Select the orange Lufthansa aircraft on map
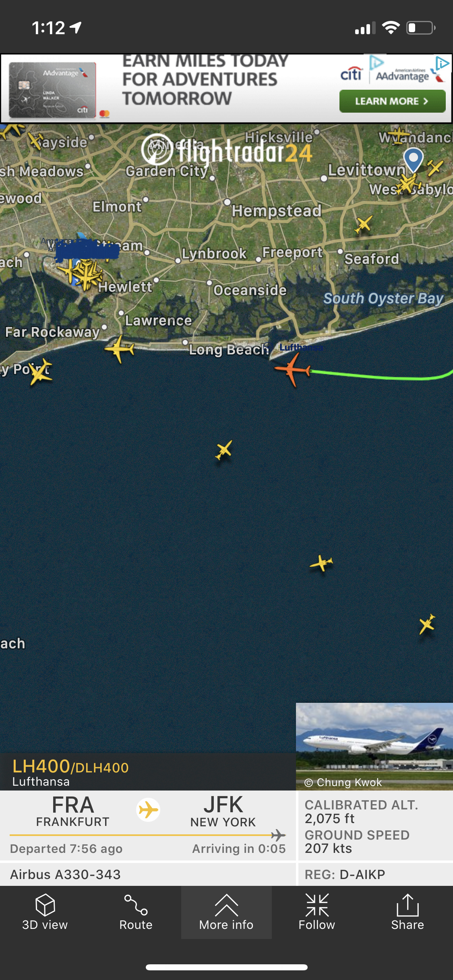This screenshot has height=980, width=453. (293, 369)
